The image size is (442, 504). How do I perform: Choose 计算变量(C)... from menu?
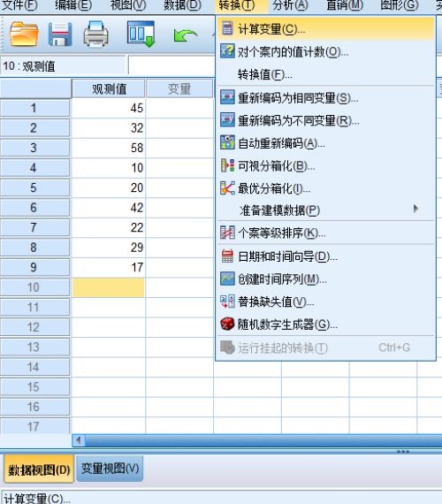pyautogui.click(x=326, y=29)
